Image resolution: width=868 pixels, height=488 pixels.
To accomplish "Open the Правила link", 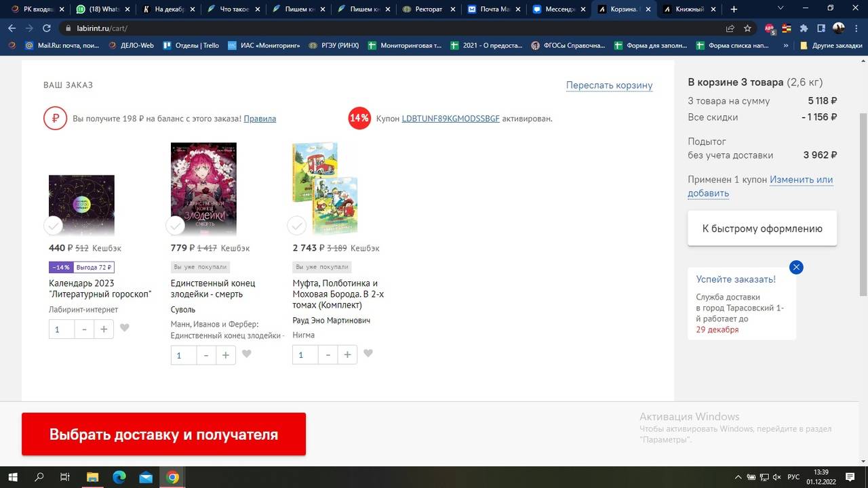I will [x=260, y=119].
